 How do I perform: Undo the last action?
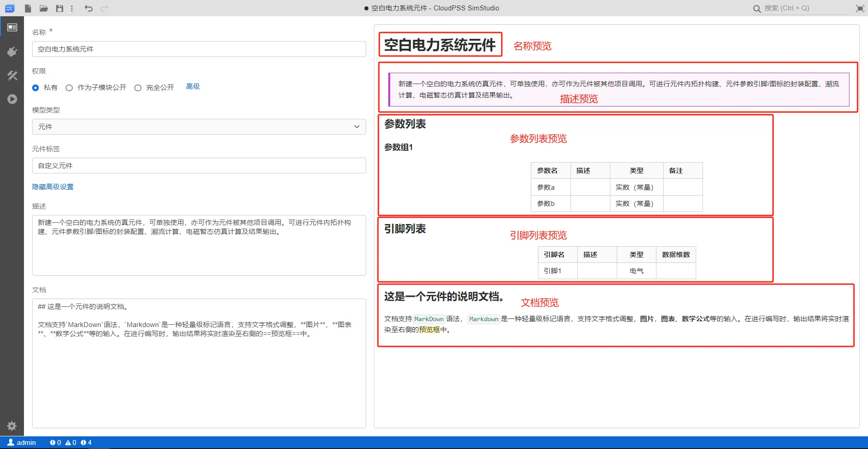(89, 8)
